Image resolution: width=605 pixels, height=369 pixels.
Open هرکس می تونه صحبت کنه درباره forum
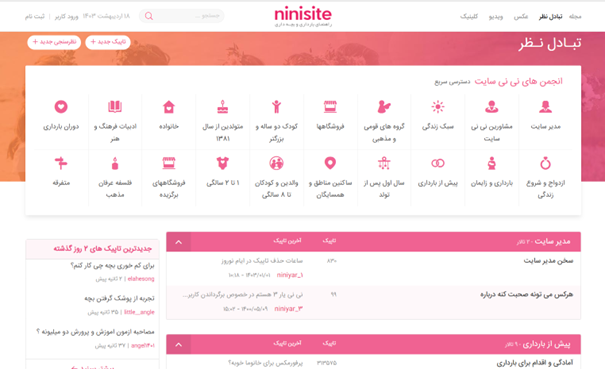tap(526, 295)
